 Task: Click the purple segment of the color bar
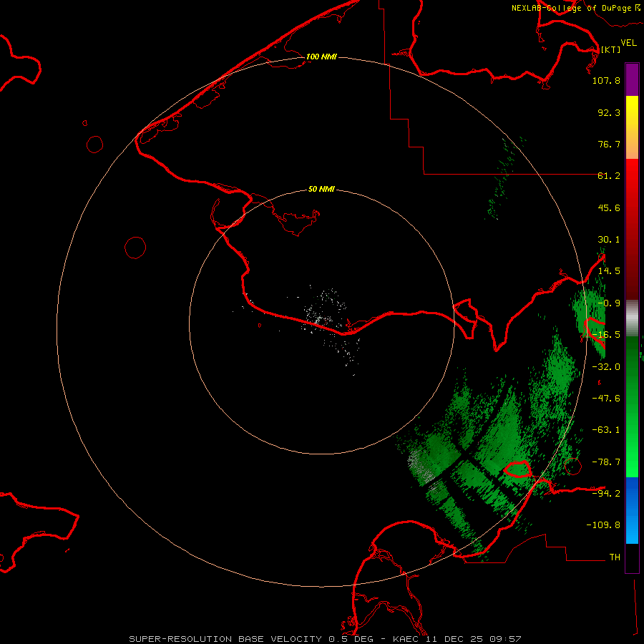(632, 79)
